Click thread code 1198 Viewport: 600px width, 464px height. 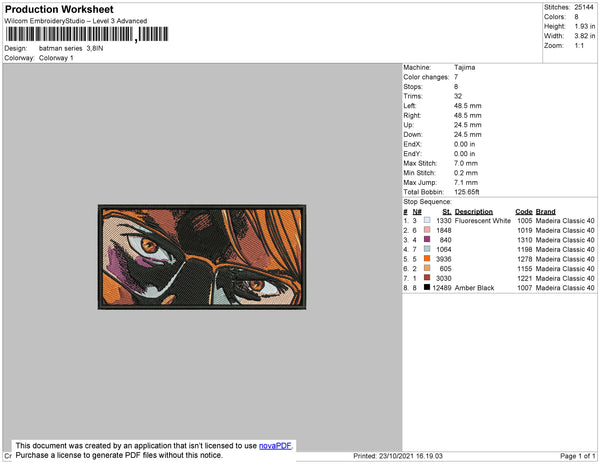point(525,249)
